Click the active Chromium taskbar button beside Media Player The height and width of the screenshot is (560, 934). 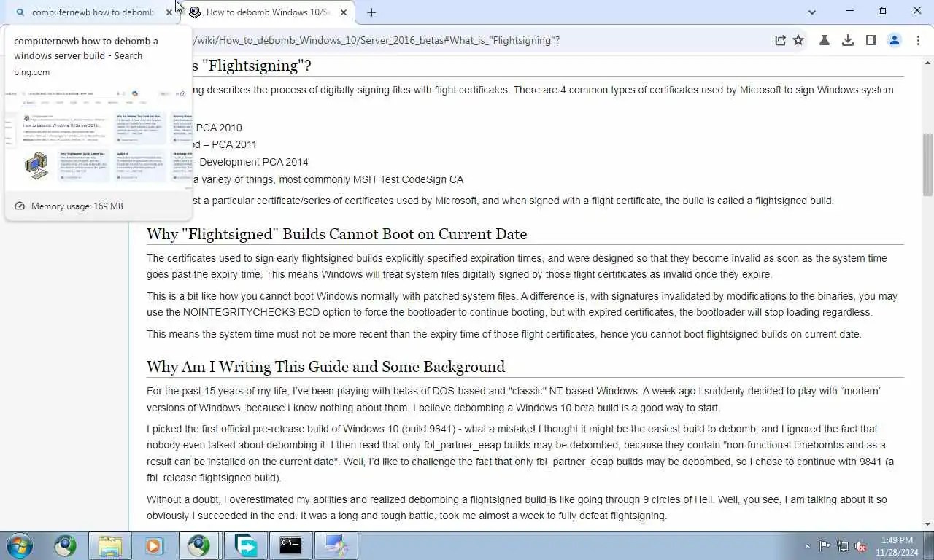198,545
